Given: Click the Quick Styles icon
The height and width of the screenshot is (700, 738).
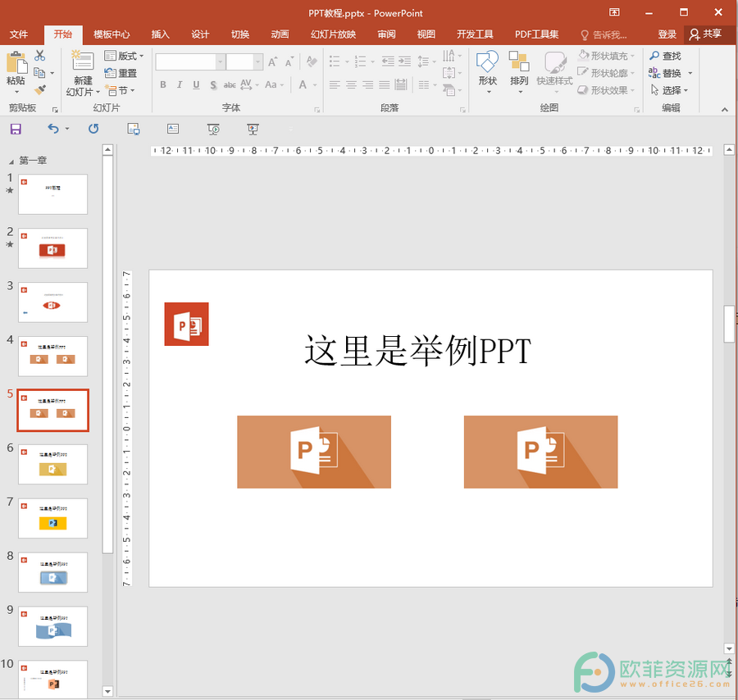Looking at the screenshot, I should 555,62.
